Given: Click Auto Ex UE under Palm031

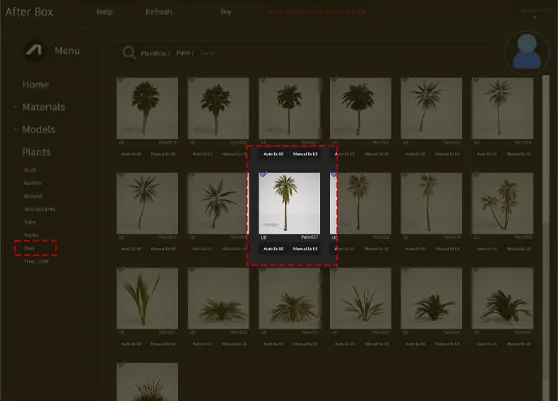Looking at the screenshot, I should coord(131,344).
